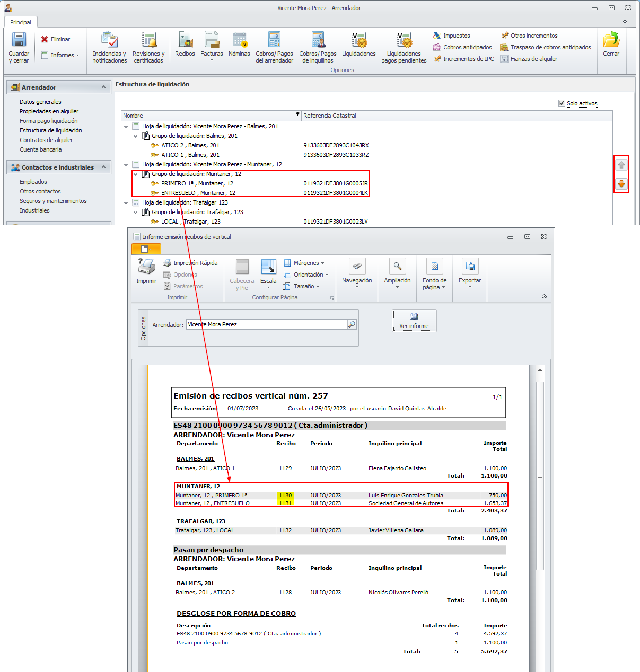Click the orange move down arrow
This screenshot has height=672, width=640.
pyautogui.click(x=621, y=184)
